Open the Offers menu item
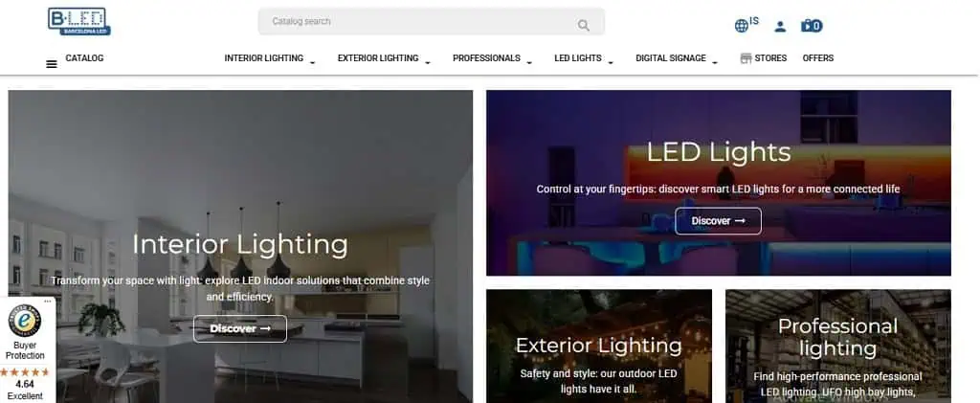980x403 pixels. click(x=818, y=58)
